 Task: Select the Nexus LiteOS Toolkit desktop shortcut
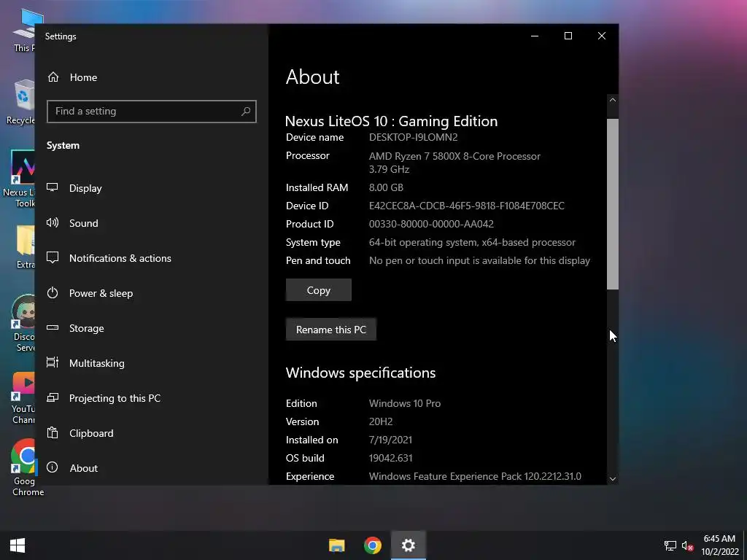(19, 179)
